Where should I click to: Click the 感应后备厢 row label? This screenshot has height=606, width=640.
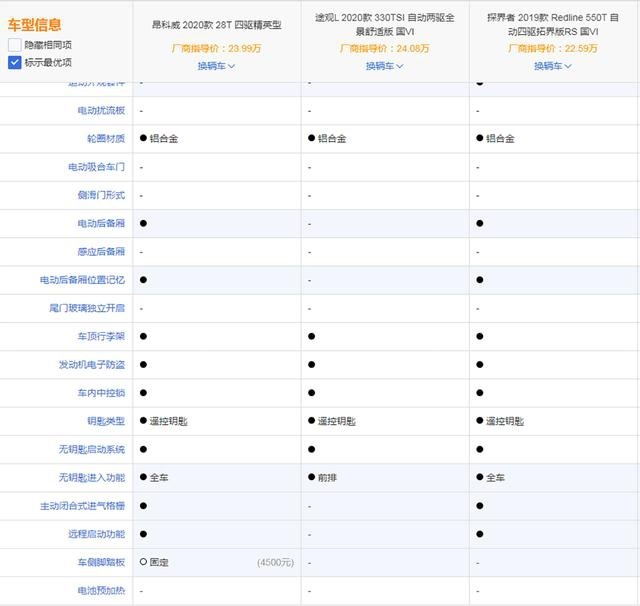tap(101, 251)
